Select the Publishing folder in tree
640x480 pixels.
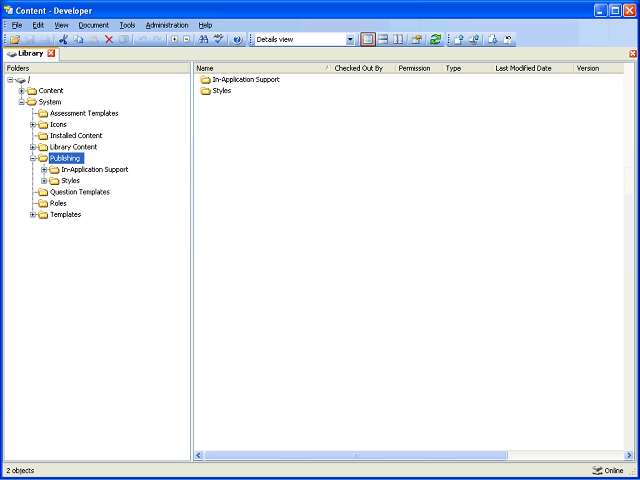(x=66, y=158)
